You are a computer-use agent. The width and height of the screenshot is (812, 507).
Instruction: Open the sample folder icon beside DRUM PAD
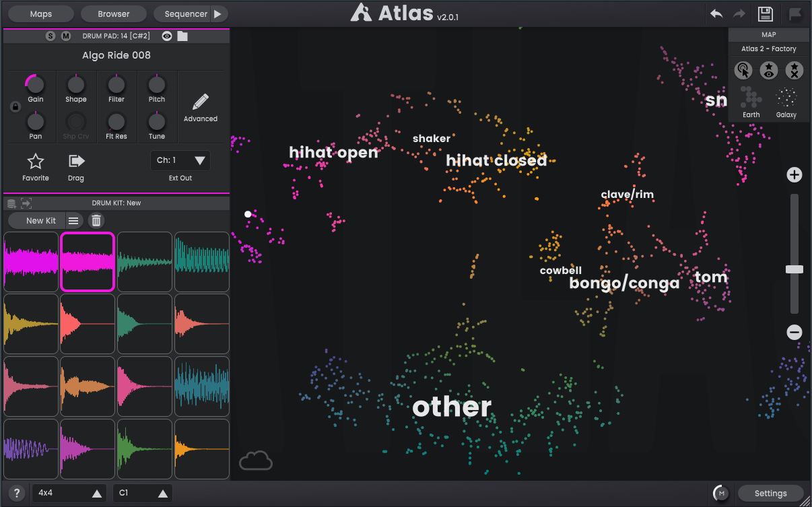(182, 36)
